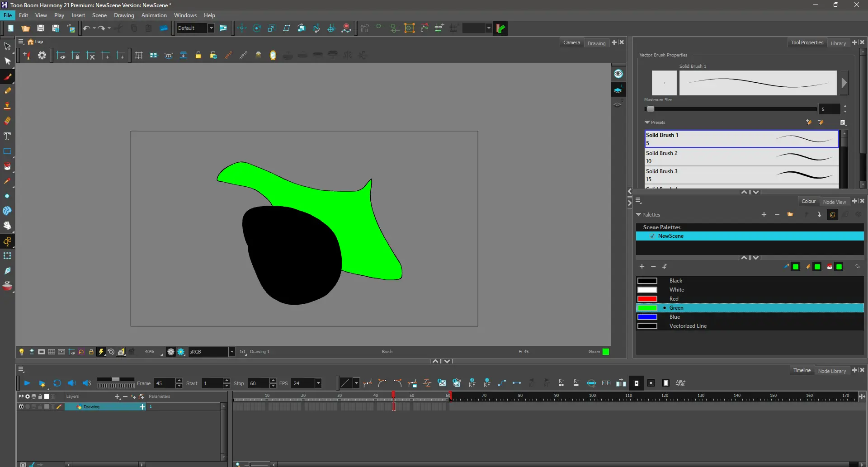Toggle the light table bulb icon

click(21, 352)
